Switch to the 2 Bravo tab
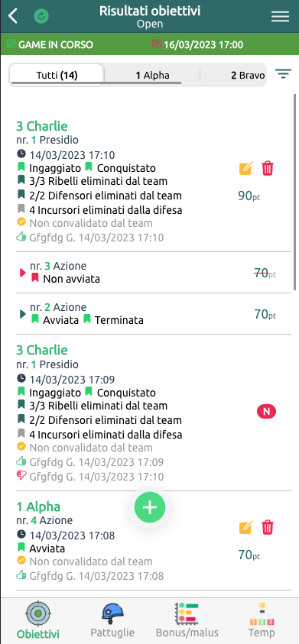299x644 pixels. point(248,75)
